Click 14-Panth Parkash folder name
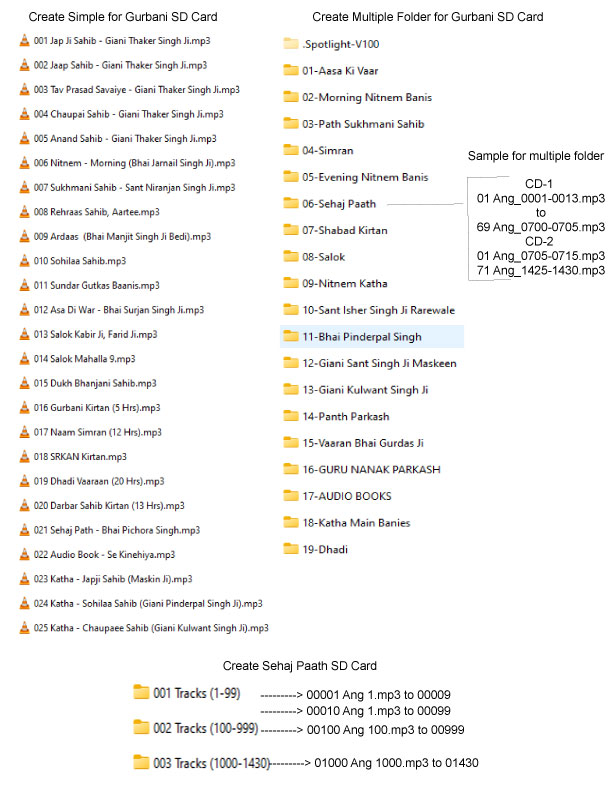 (x=345, y=416)
